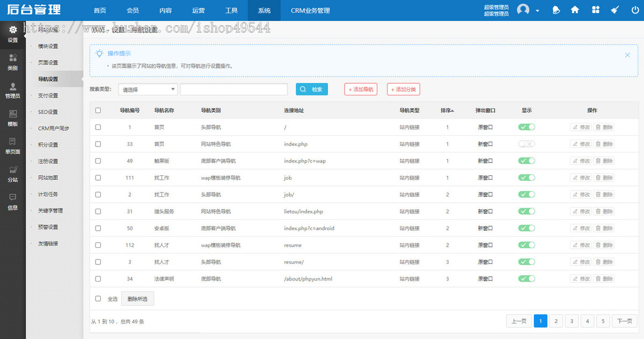Viewport: 644px width, 339px height.
Task: Open the 会员 top menu
Action: point(133,10)
